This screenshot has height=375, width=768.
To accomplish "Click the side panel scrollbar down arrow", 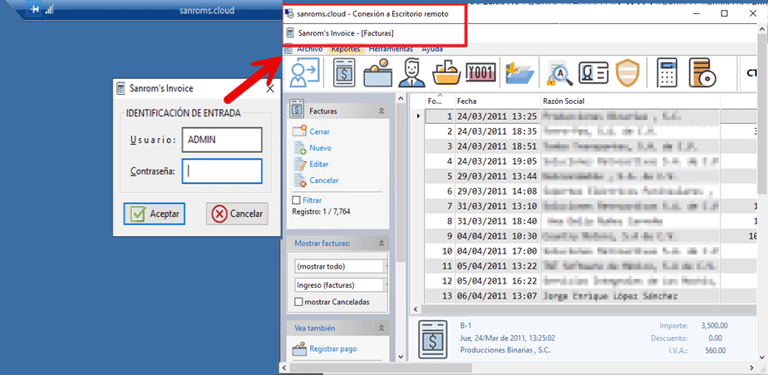I will tap(401, 357).
